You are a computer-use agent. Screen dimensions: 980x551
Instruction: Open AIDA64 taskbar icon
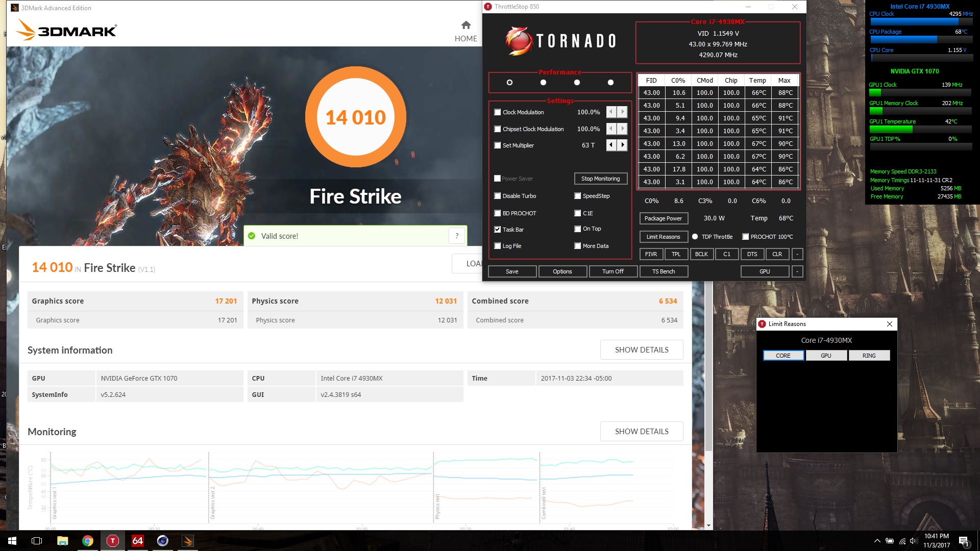138,541
